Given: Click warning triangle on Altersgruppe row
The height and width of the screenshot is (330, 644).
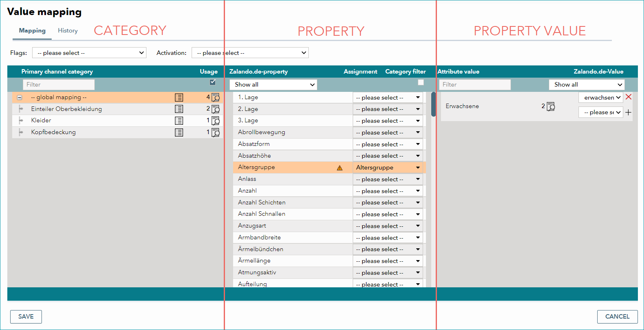Looking at the screenshot, I should (x=340, y=168).
